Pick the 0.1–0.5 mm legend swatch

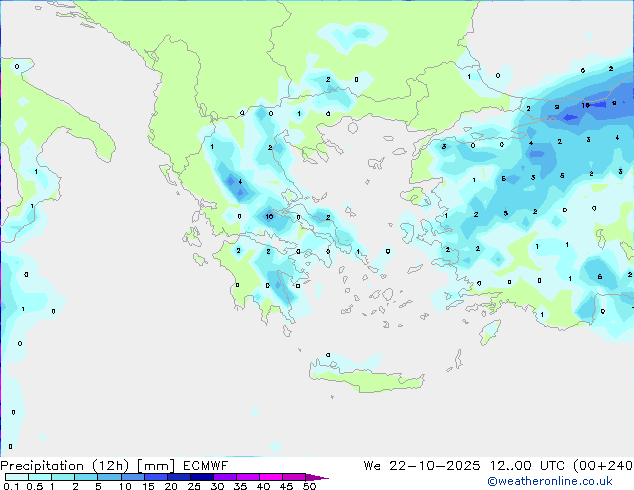coord(17,477)
